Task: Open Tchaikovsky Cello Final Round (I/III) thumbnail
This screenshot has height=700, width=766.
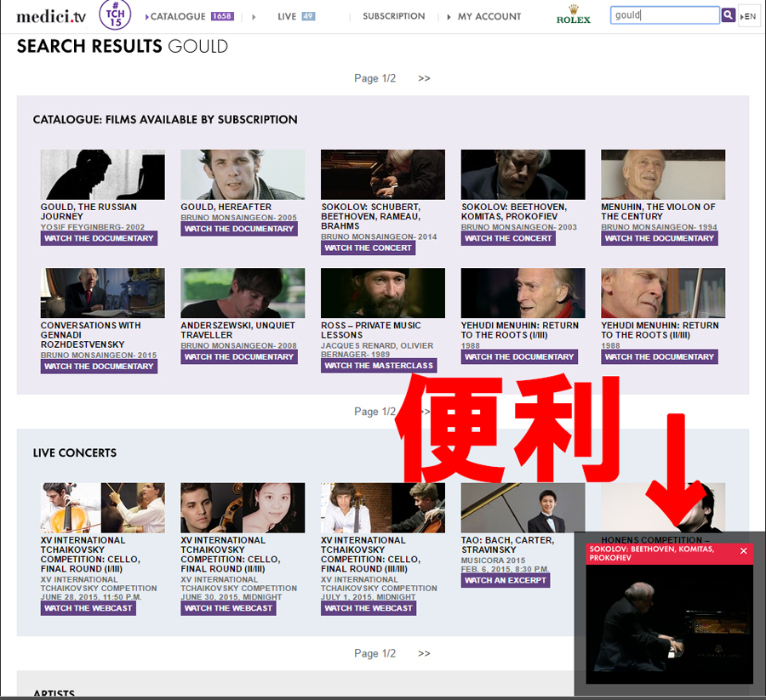Action: (x=103, y=508)
